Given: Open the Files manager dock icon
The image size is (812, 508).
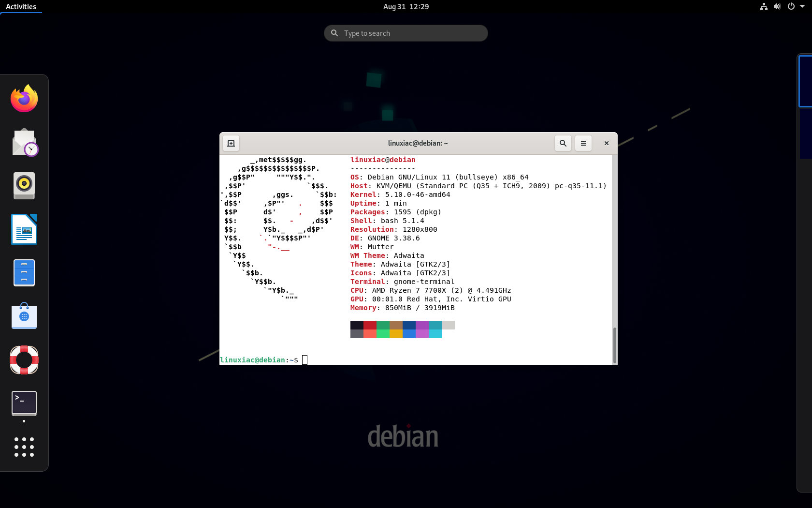Looking at the screenshot, I should click(24, 273).
